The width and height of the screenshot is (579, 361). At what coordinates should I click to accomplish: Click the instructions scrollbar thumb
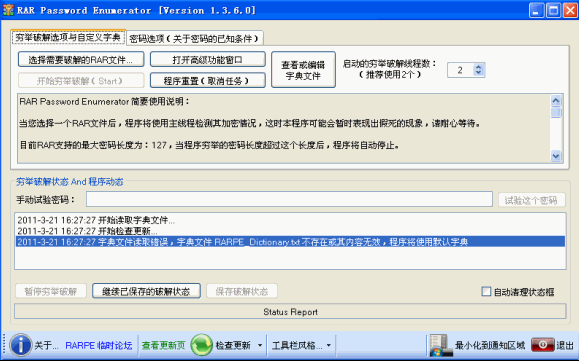click(x=556, y=112)
